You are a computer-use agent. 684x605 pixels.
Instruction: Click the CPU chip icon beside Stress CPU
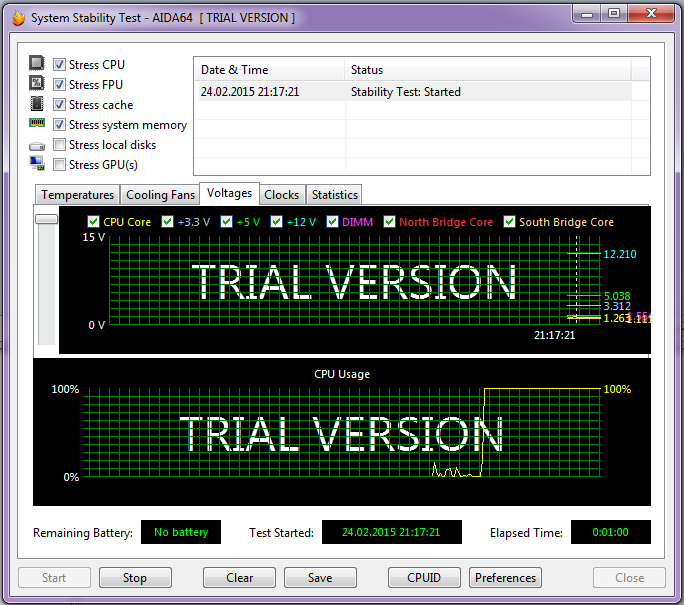click(x=37, y=64)
